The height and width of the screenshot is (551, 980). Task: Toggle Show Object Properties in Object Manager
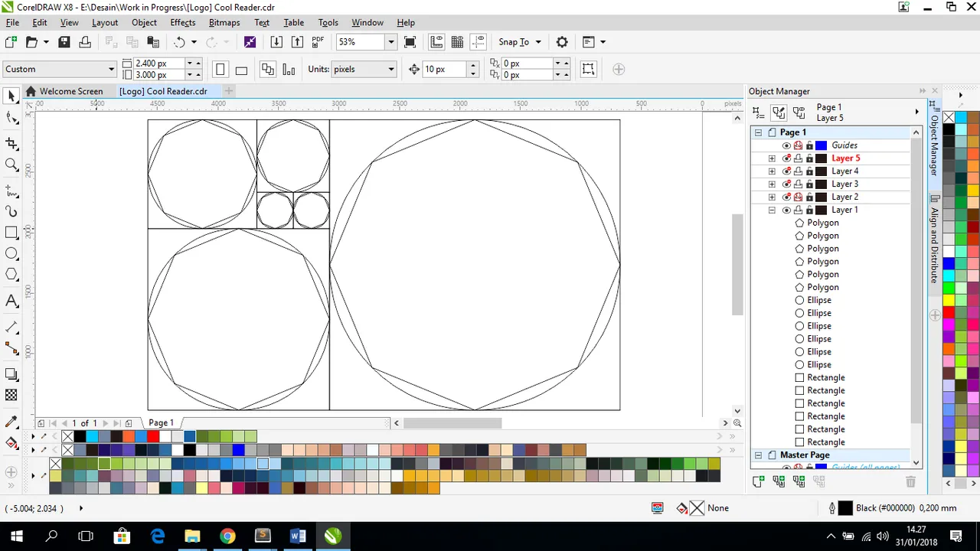click(x=758, y=112)
